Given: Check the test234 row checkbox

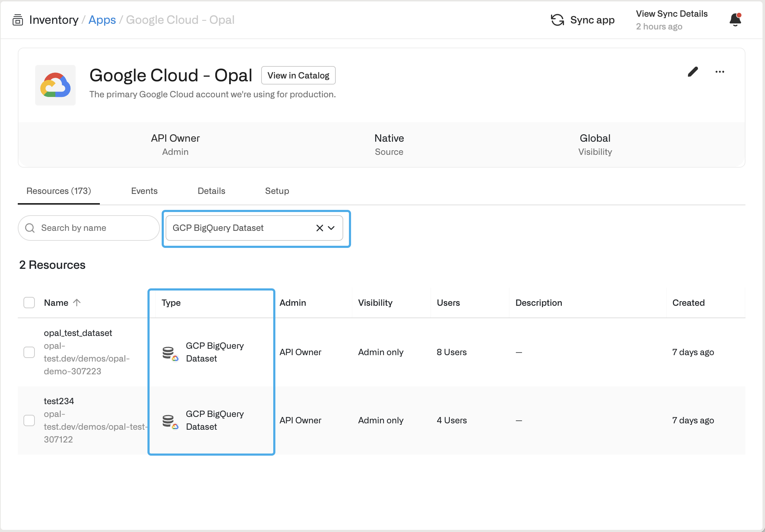Looking at the screenshot, I should [x=29, y=420].
